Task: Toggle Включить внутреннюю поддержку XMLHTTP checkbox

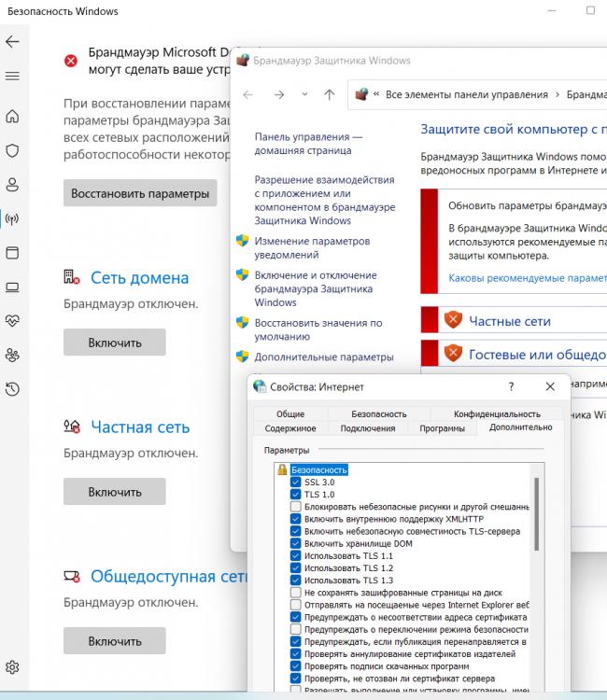Action: point(295,519)
